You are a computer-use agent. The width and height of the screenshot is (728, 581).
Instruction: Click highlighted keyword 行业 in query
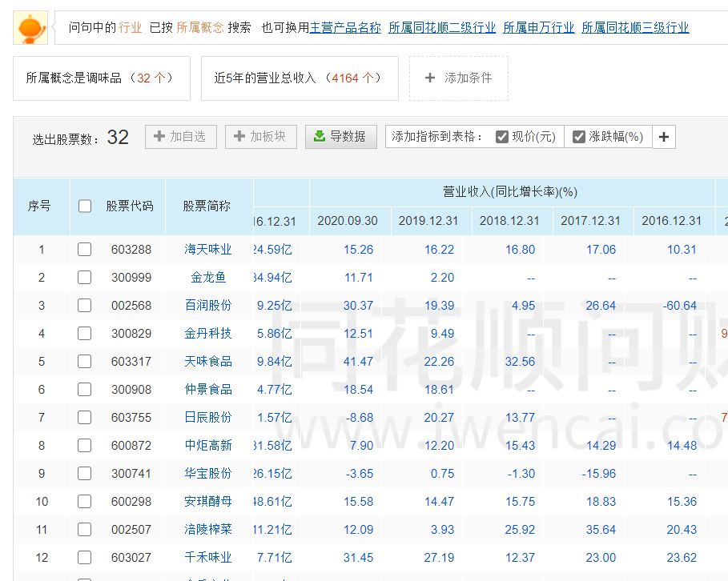(x=131, y=27)
